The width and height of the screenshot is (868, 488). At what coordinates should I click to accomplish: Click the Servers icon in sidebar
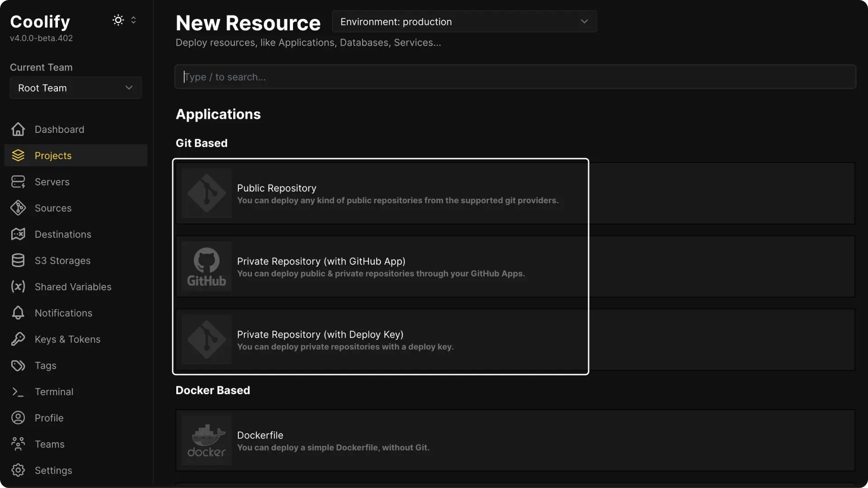click(18, 182)
